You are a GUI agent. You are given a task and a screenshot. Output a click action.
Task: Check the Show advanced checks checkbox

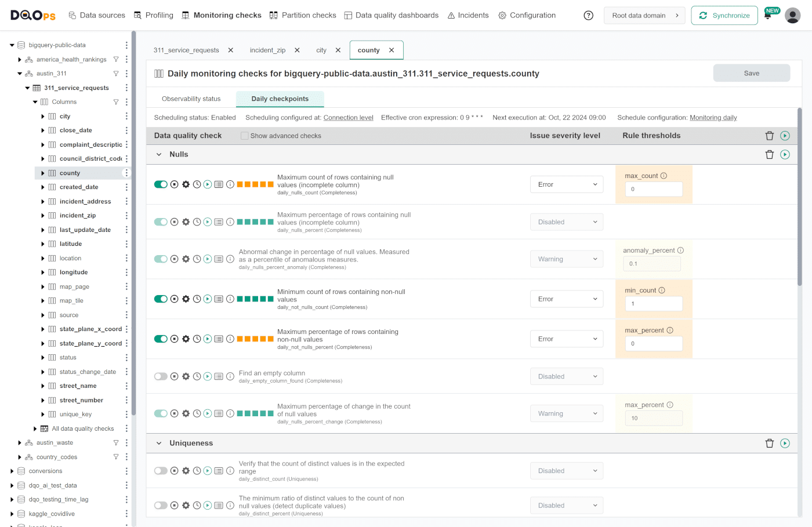pyautogui.click(x=245, y=135)
